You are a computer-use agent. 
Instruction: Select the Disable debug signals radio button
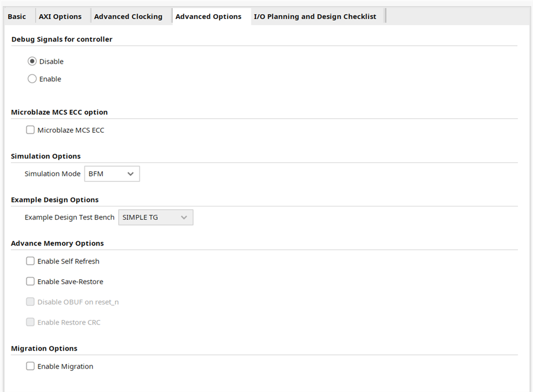32,61
